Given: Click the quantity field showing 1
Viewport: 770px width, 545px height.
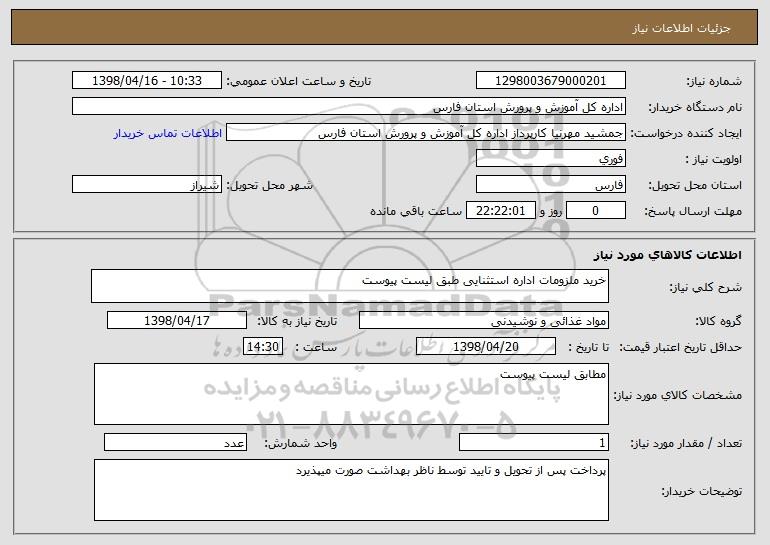Looking at the screenshot, I should tap(534, 442).
